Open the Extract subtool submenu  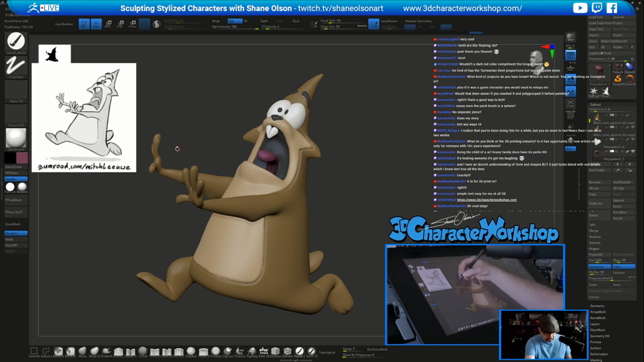coord(594,297)
